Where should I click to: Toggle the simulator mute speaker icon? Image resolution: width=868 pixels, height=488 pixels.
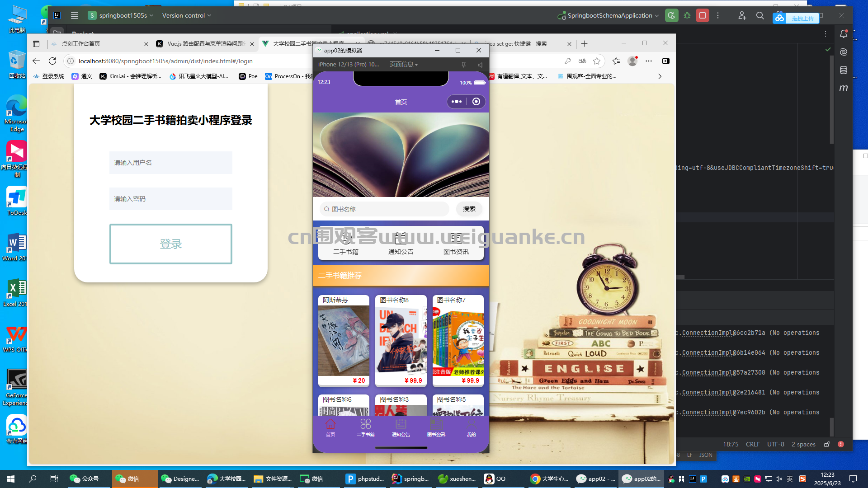(480, 65)
